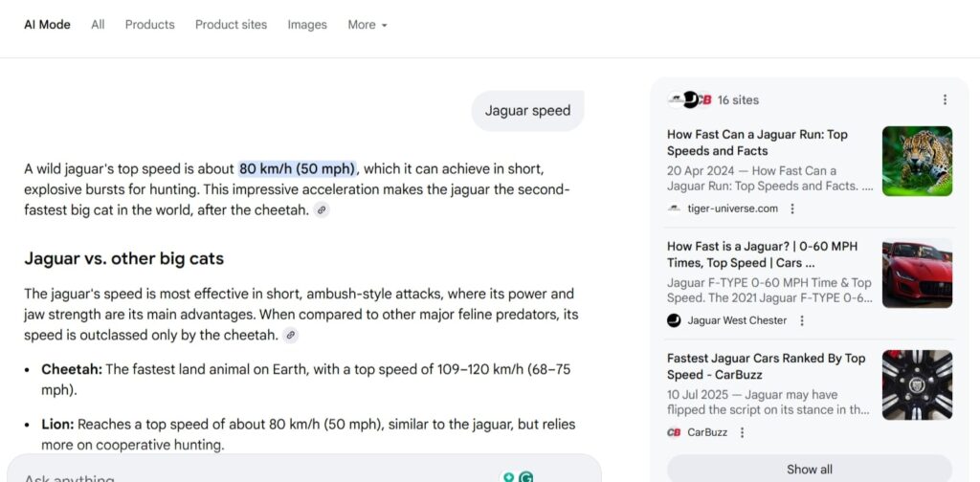Open 'How Fast is a Jaguar? 0-60 MPH' link
The height and width of the screenshot is (482, 980).
point(763,254)
